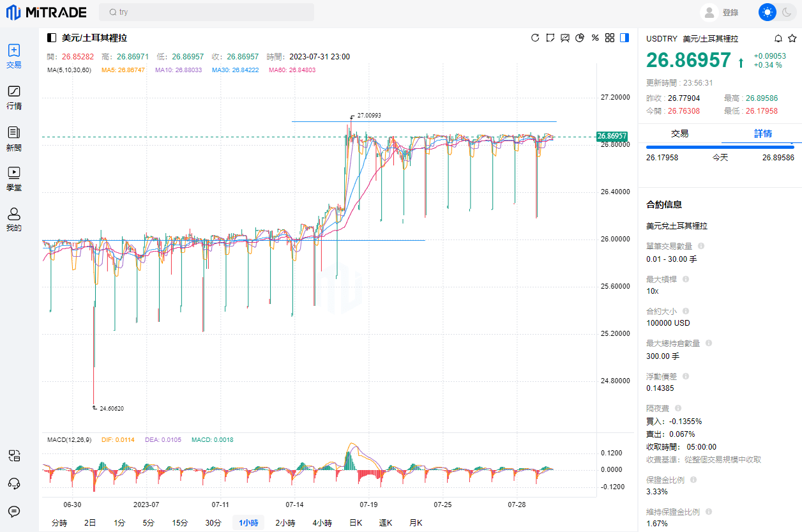The image size is (802, 532).
Task: Open the drawing tools icon above chart
Action: pyautogui.click(x=550, y=38)
